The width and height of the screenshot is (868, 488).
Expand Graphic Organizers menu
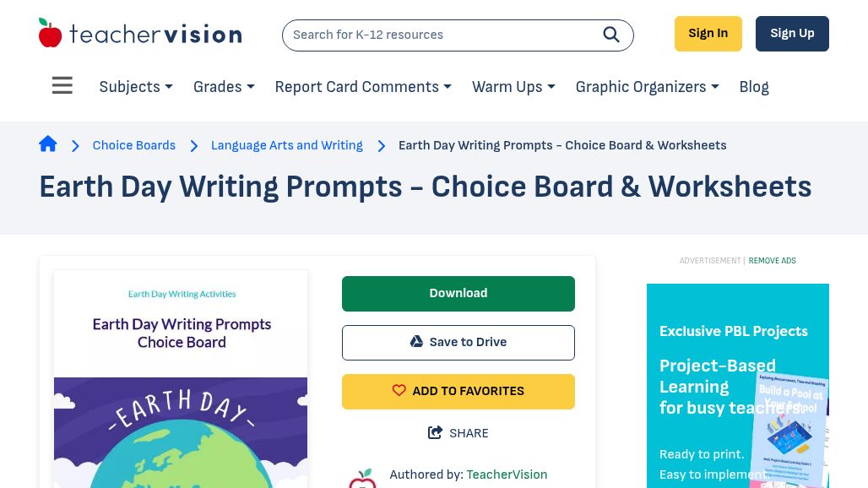(647, 87)
